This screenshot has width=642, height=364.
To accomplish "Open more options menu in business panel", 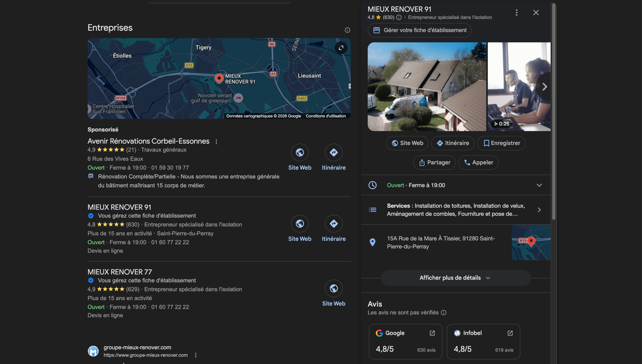I will 517,13.
